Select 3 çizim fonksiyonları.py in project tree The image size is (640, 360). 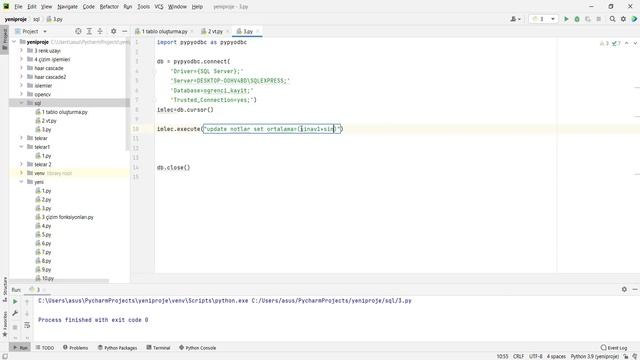point(67,217)
